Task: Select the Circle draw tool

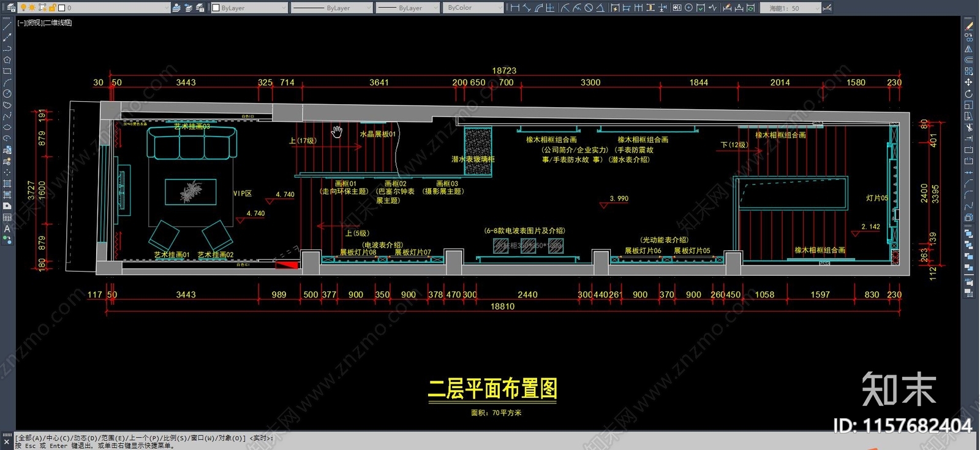Action: pos(7,93)
